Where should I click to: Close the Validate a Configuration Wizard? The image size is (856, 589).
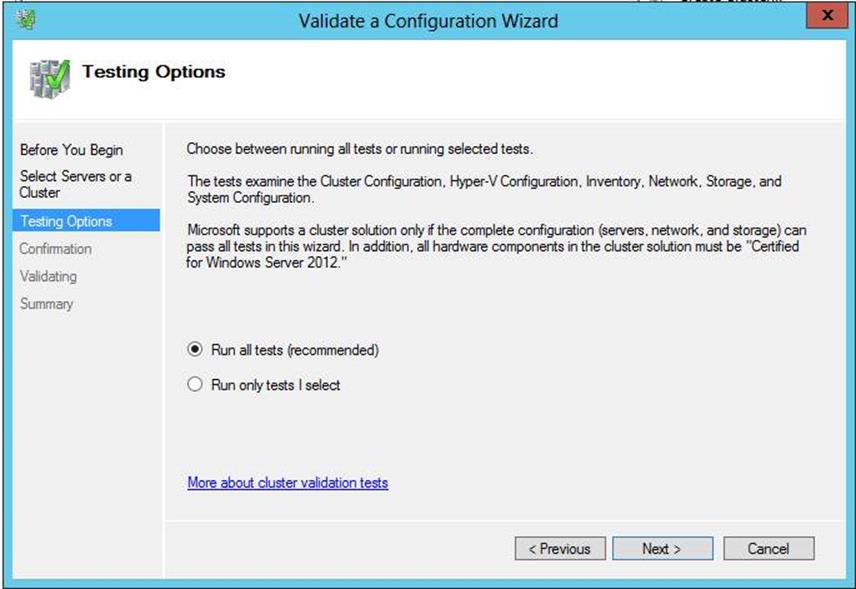[828, 15]
